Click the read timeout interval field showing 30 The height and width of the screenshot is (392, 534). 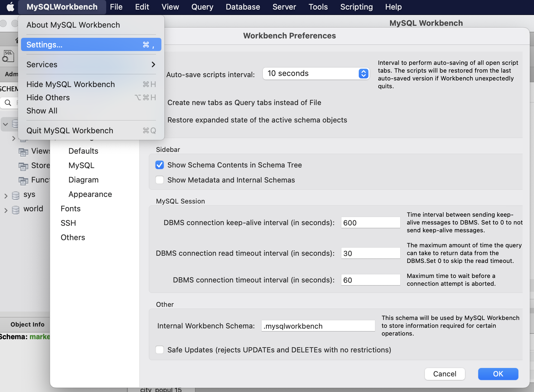pyautogui.click(x=370, y=253)
